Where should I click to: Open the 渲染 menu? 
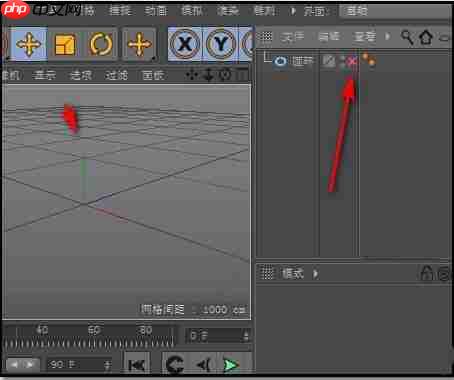point(228,11)
